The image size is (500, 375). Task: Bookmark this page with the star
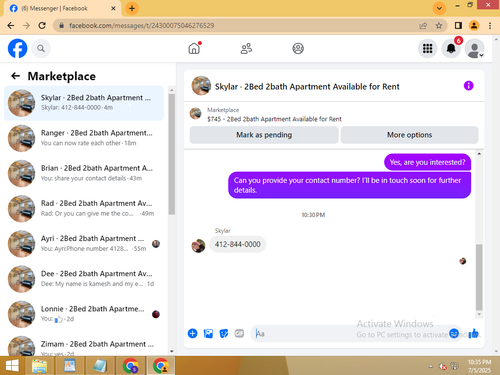(439, 26)
